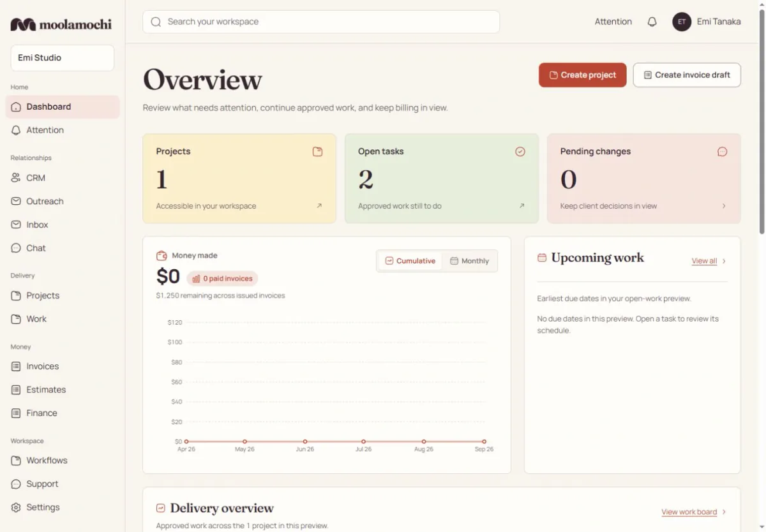Open the arrow on the Open tasks card

[x=522, y=206]
